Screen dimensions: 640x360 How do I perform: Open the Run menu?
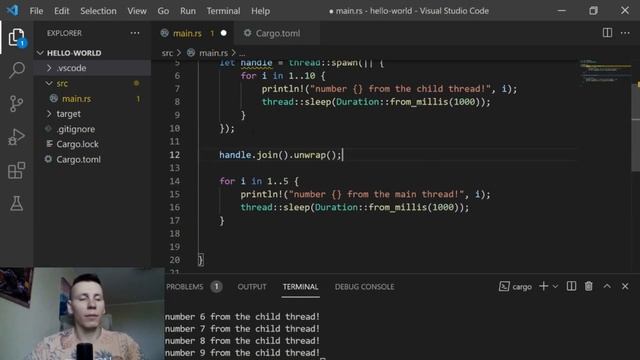pos(188,11)
